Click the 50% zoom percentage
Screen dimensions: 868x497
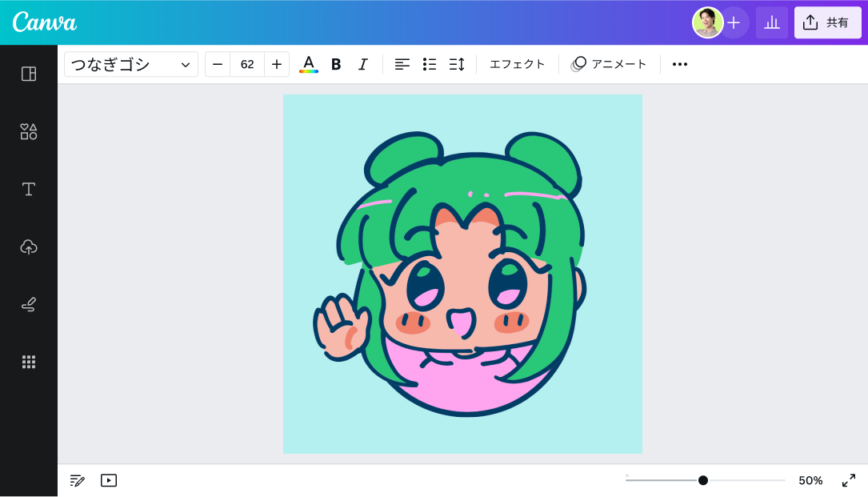[x=810, y=480]
